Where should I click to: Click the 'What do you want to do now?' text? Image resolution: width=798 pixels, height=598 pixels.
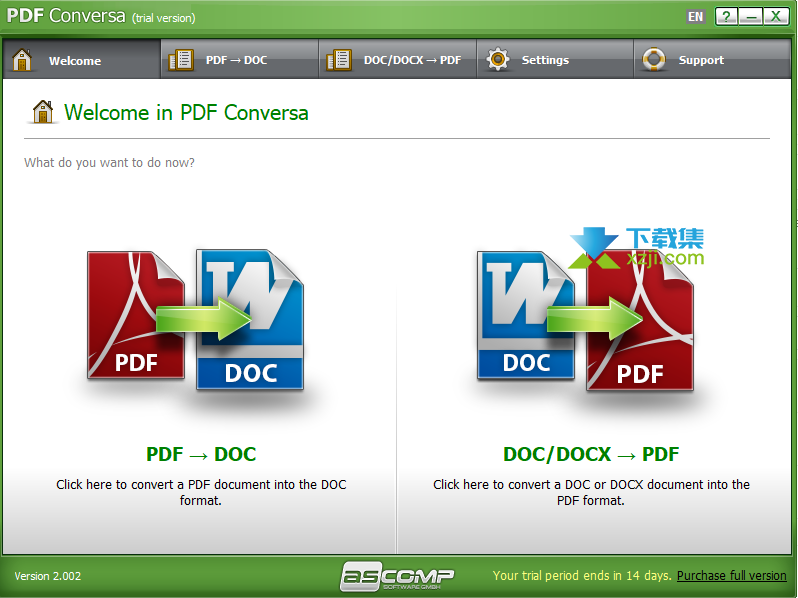(x=109, y=163)
